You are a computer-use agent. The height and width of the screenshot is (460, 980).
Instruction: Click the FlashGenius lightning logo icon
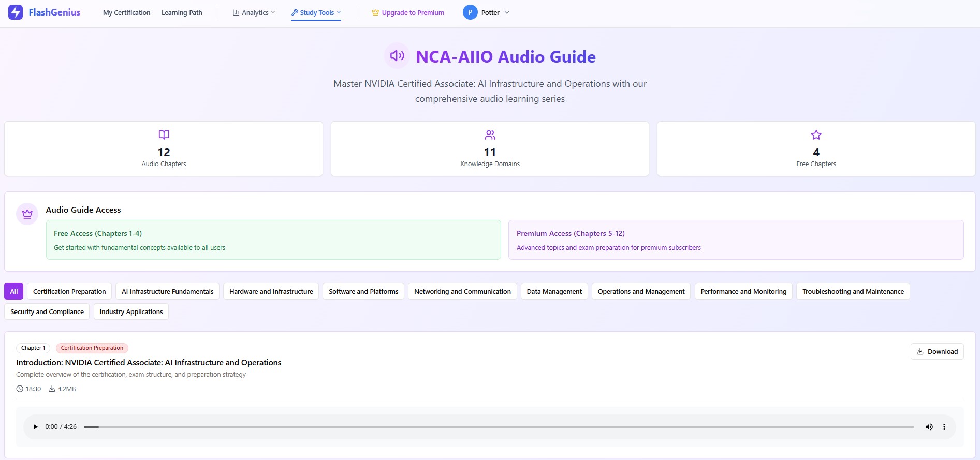point(16,12)
